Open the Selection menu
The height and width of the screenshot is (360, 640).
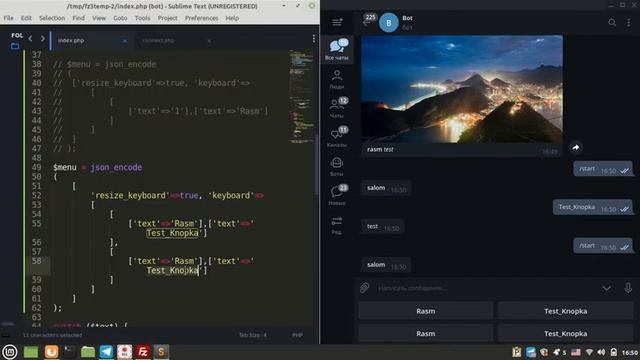point(52,18)
